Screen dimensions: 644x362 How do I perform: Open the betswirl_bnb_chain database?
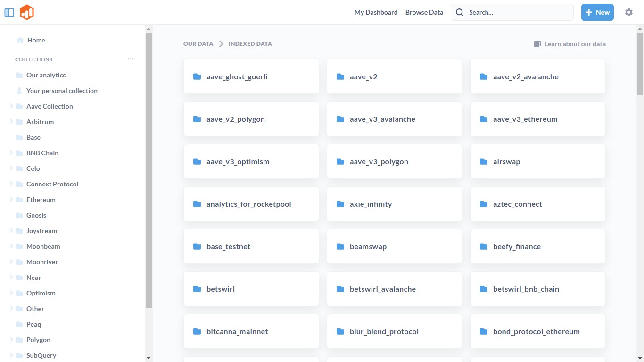point(538,289)
